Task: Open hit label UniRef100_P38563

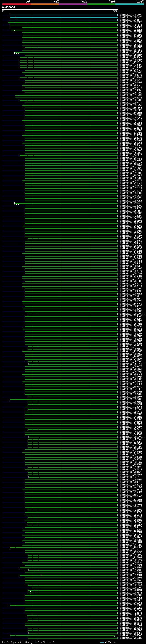Action: [131, 352]
